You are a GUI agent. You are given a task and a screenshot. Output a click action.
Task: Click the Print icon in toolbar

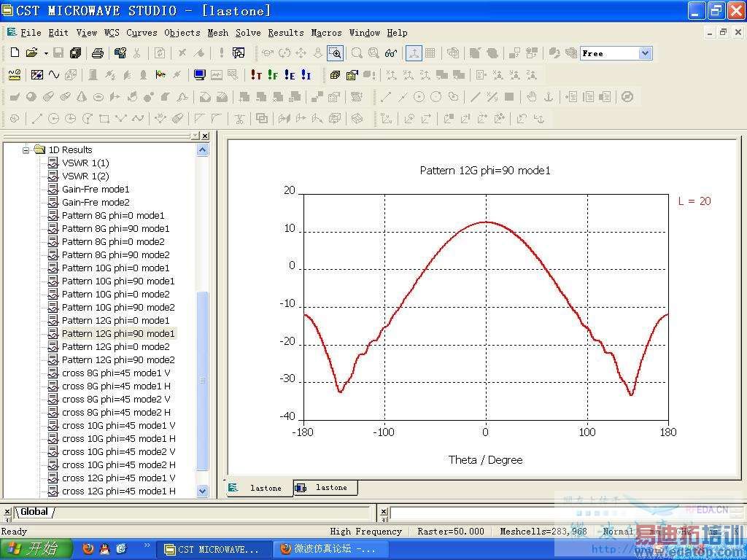[x=98, y=53]
